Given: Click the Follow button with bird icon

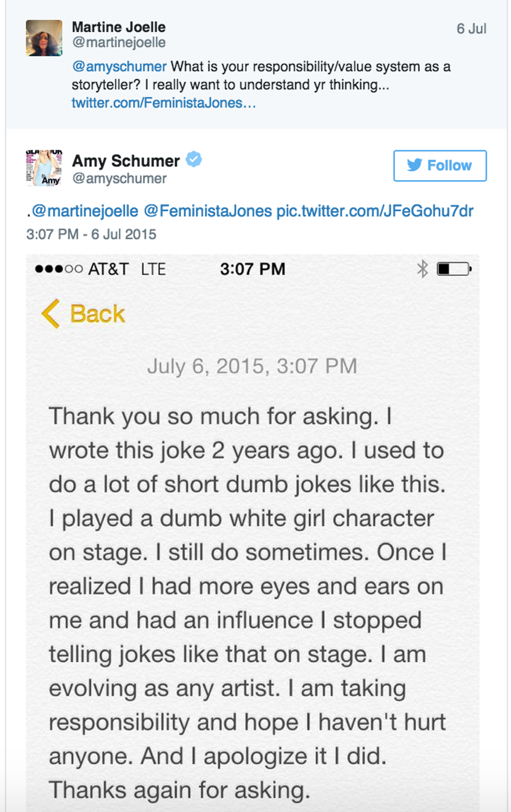Looking at the screenshot, I should 440,166.
